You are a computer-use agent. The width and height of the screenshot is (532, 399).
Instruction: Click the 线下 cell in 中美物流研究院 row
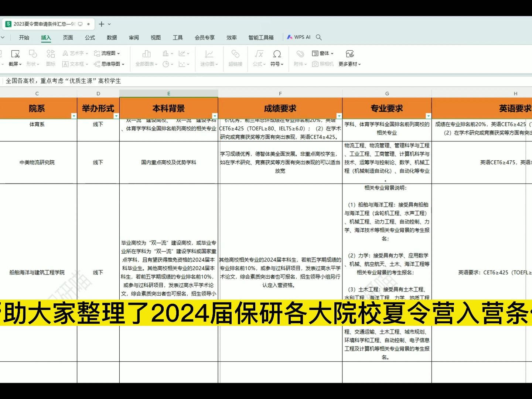98,163
